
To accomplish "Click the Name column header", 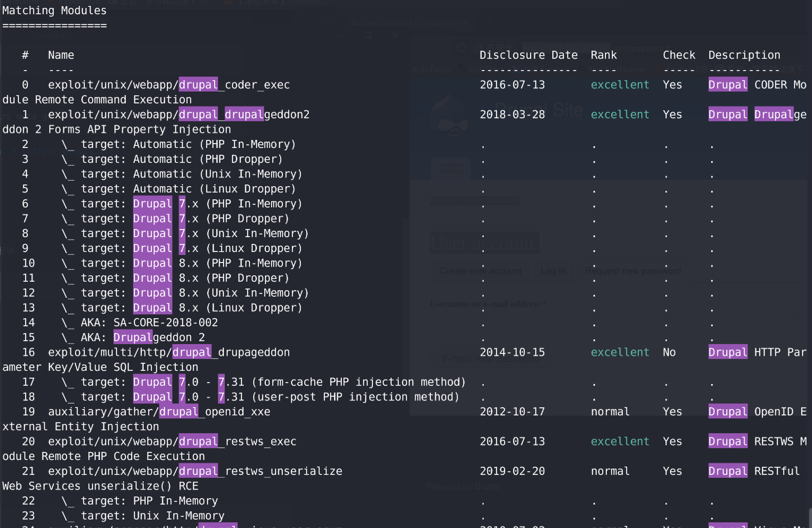I will tap(61, 55).
